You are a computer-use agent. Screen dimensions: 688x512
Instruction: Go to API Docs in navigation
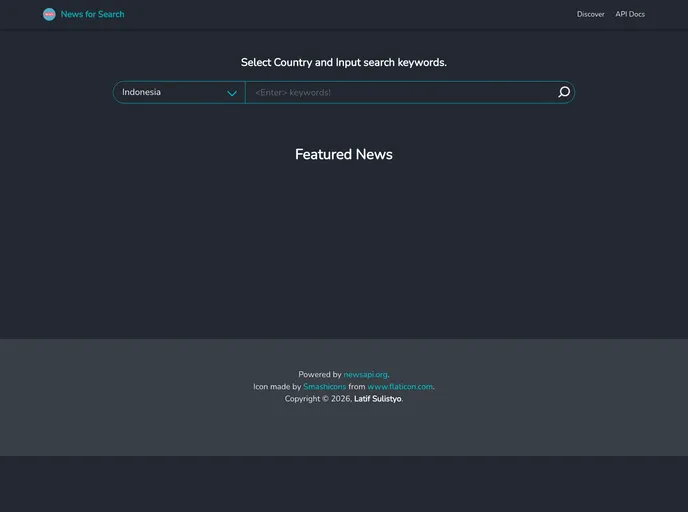pos(630,14)
